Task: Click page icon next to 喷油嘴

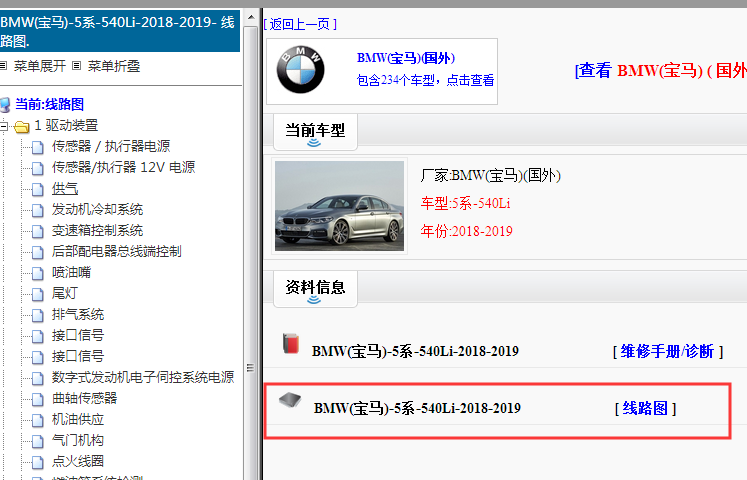Action: click(38, 273)
